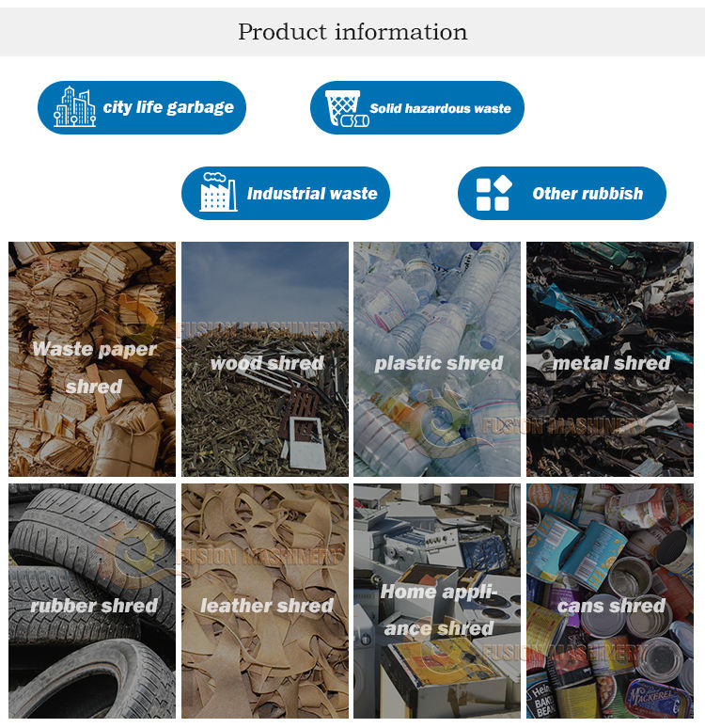This screenshot has width=705, height=728.
Task: Click the 'rubber shred' caption text
Action: pyautogui.click(x=94, y=606)
